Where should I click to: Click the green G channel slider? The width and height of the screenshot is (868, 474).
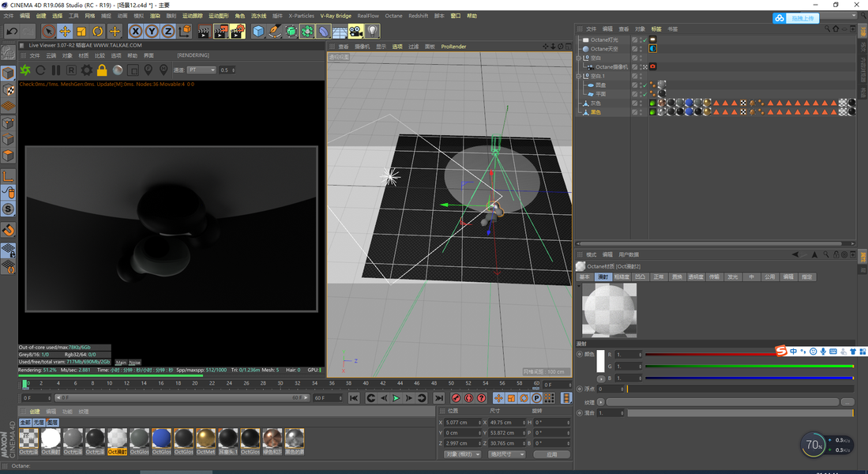(749, 366)
